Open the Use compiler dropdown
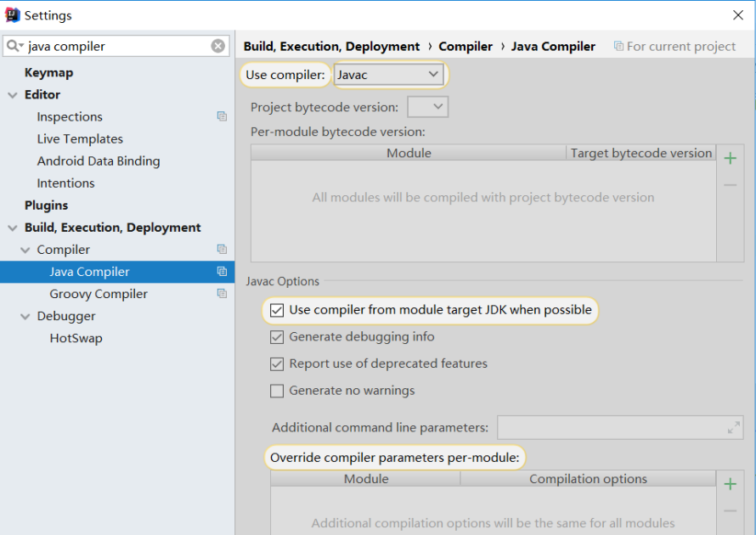 (x=389, y=74)
